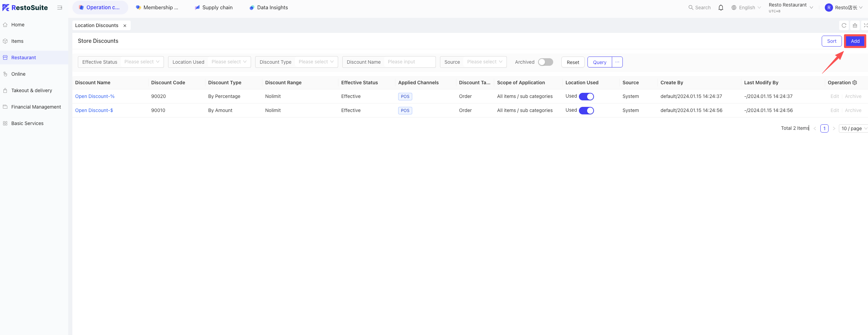
Task: Open more query options ellipsis button
Action: tap(617, 62)
